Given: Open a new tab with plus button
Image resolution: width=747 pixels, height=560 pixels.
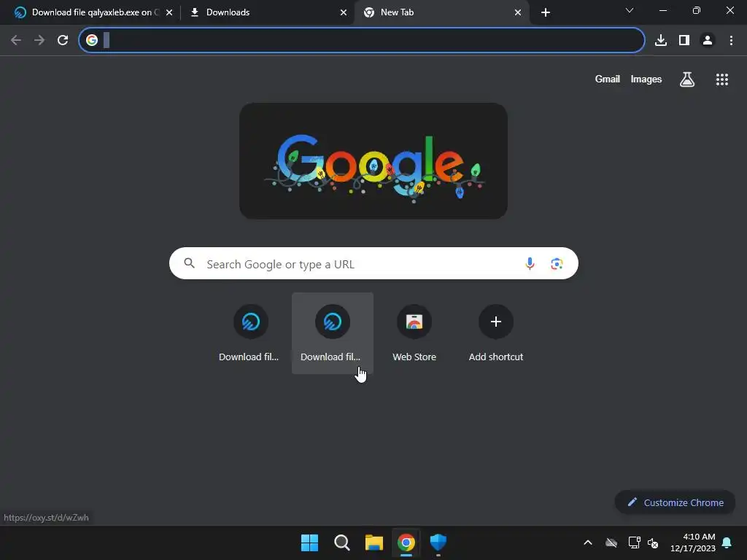Looking at the screenshot, I should click(x=546, y=12).
